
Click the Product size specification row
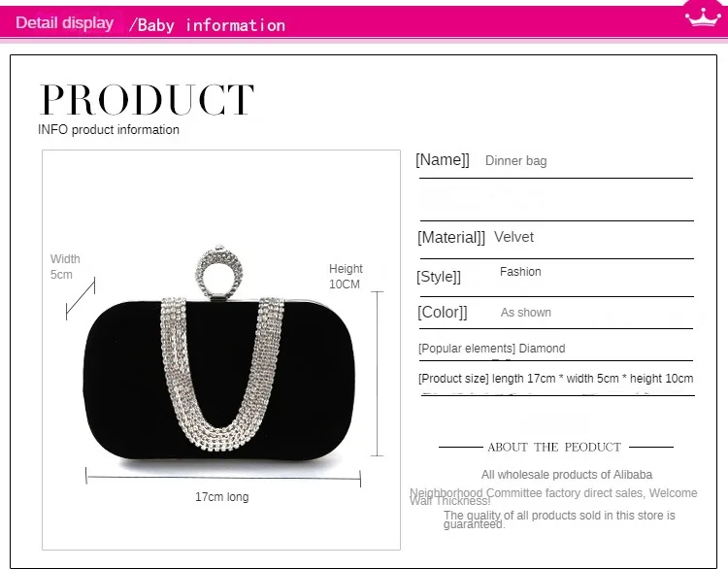(x=556, y=379)
